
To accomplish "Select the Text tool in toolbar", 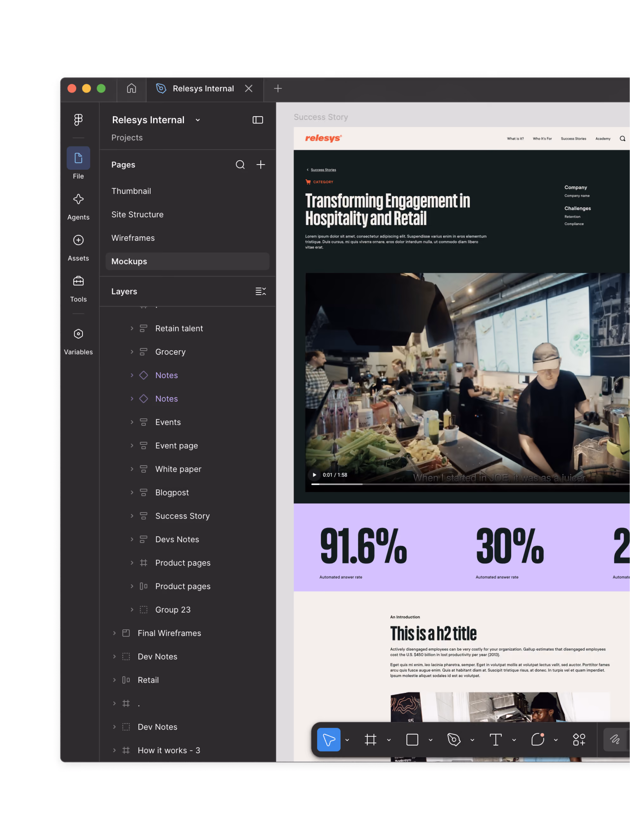I will pos(496,740).
